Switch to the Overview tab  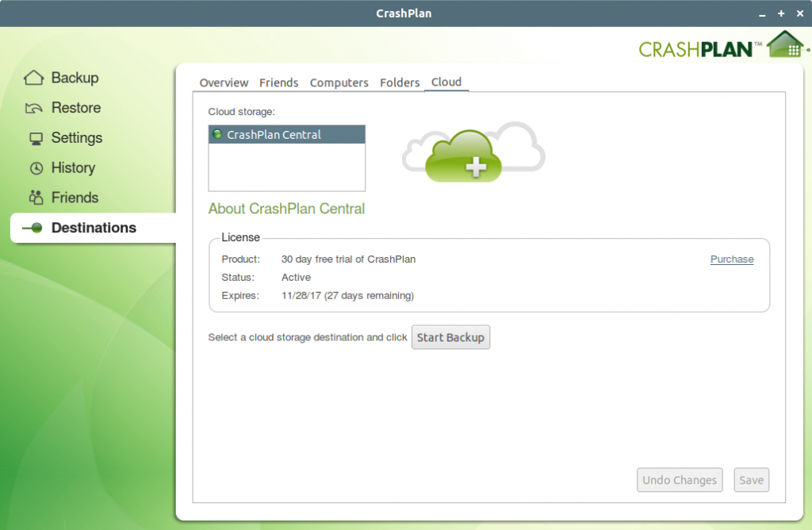[224, 83]
